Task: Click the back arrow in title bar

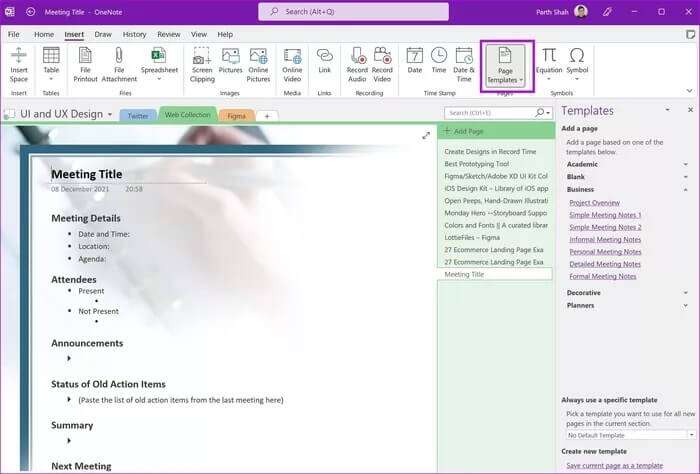Action: pos(30,12)
